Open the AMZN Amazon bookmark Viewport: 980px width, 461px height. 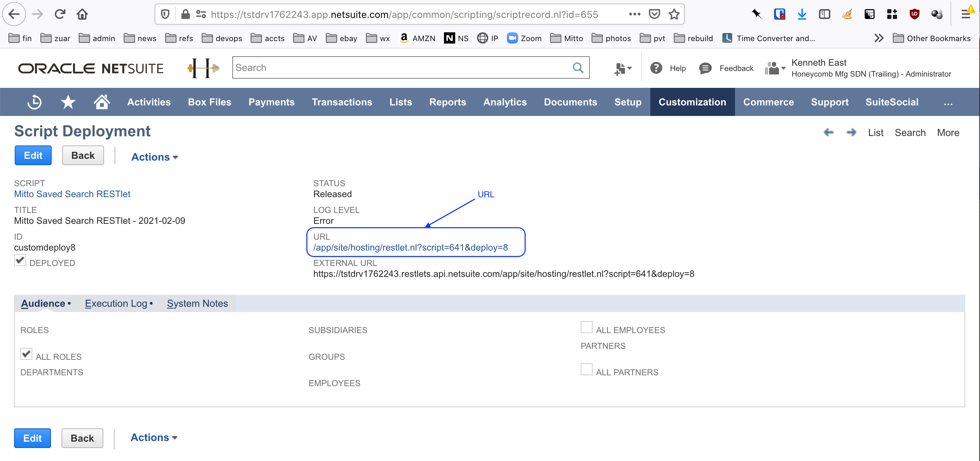tap(418, 38)
